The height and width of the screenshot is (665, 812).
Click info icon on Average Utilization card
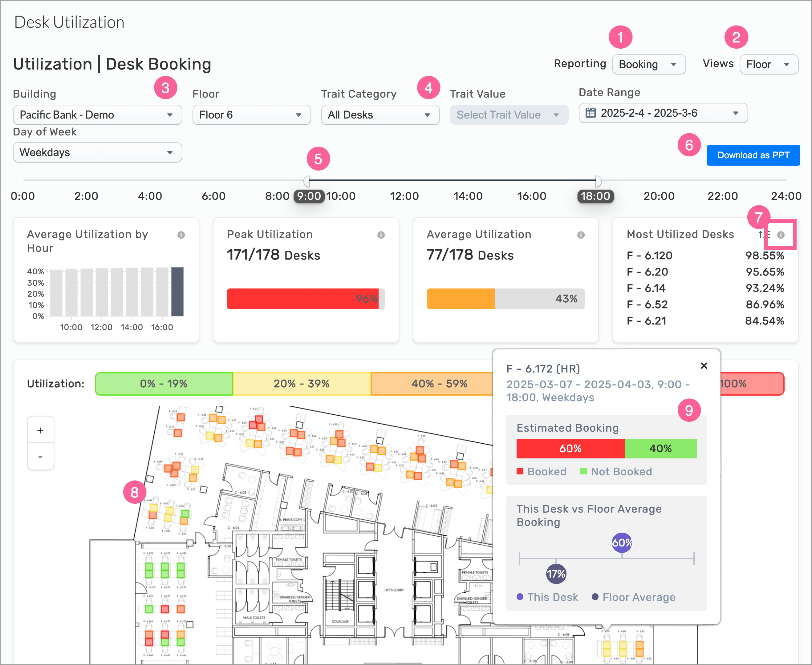point(581,235)
